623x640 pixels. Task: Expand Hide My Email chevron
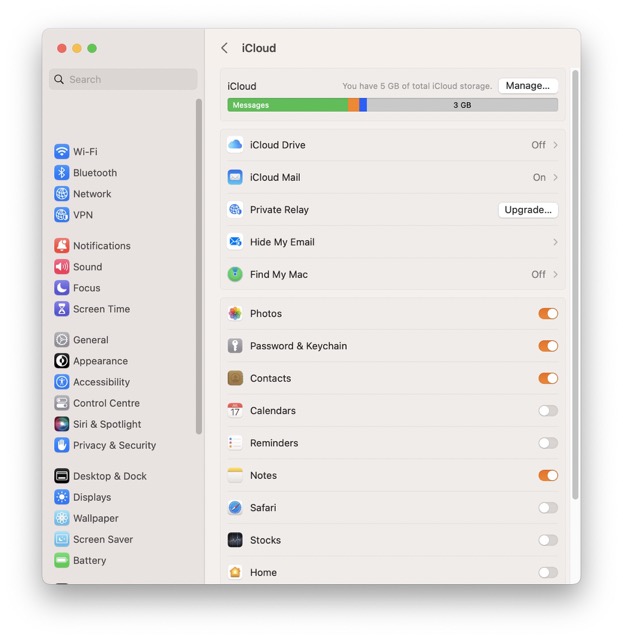[555, 242]
